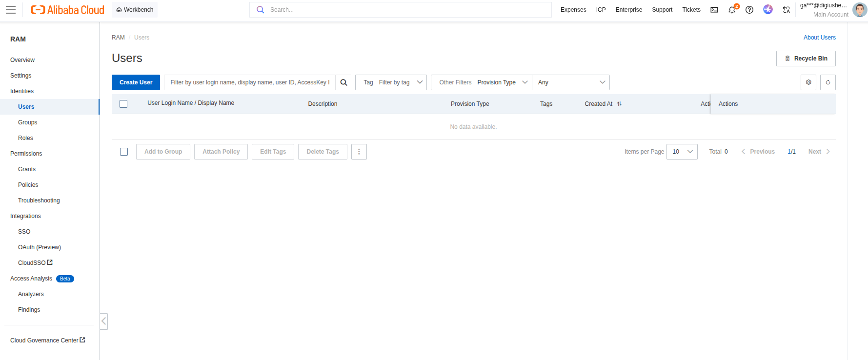Open the hamburger navigation menu
The height and width of the screenshot is (360, 868).
tap(11, 10)
